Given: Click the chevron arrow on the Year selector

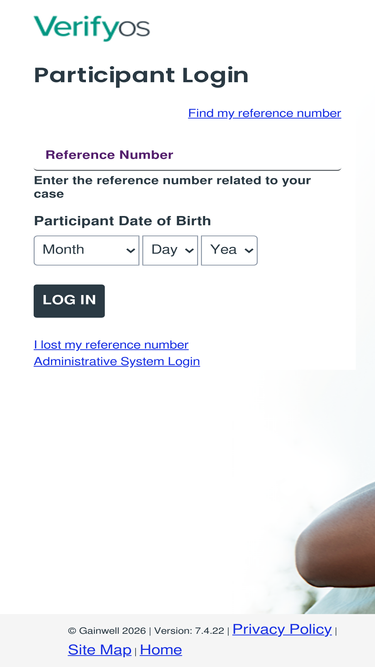Looking at the screenshot, I should click(x=249, y=251).
